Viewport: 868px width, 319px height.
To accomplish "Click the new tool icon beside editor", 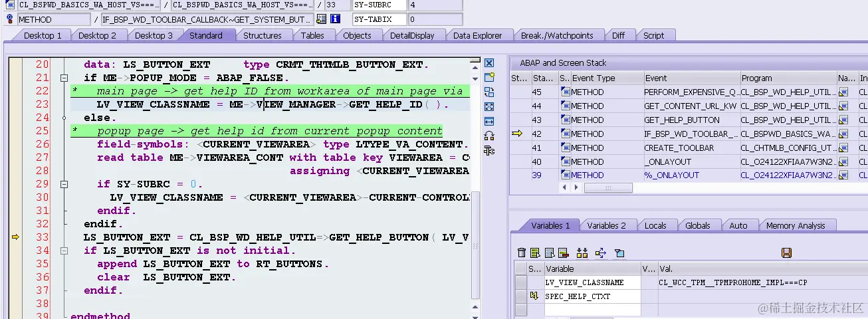I will coord(489,78).
